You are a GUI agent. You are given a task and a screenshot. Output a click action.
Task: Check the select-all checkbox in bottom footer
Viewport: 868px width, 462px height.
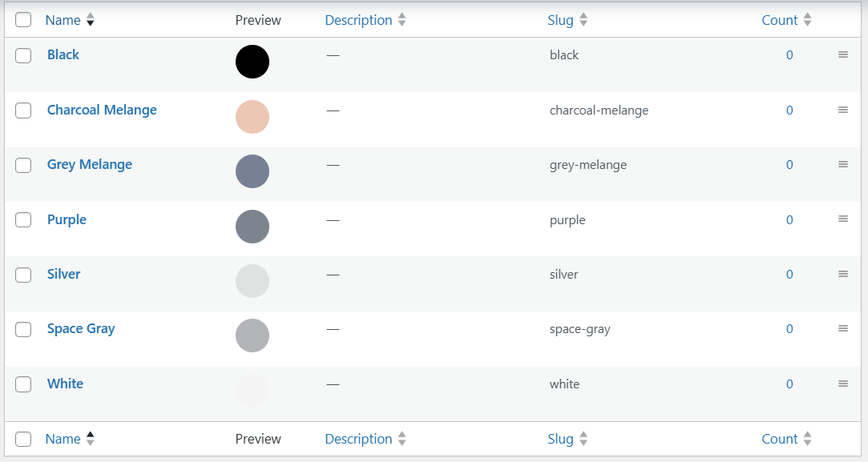tap(23, 439)
